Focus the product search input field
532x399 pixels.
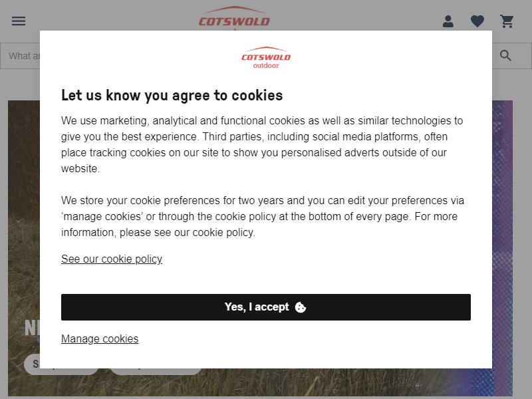[21, 56]
